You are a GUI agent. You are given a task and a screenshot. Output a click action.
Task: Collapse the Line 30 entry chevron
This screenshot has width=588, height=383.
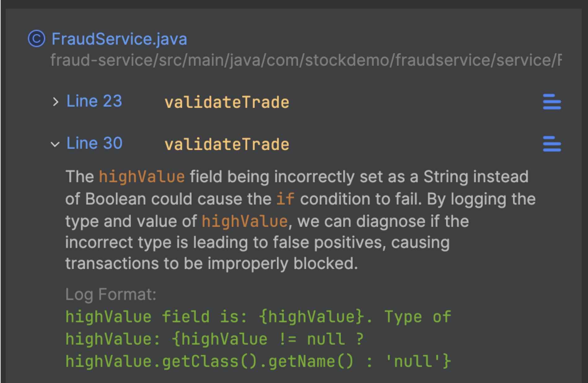tap(55, 144)
